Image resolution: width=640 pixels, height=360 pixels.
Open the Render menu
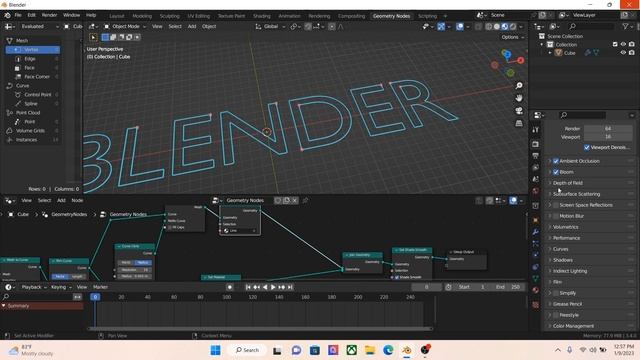coord(49,15)
